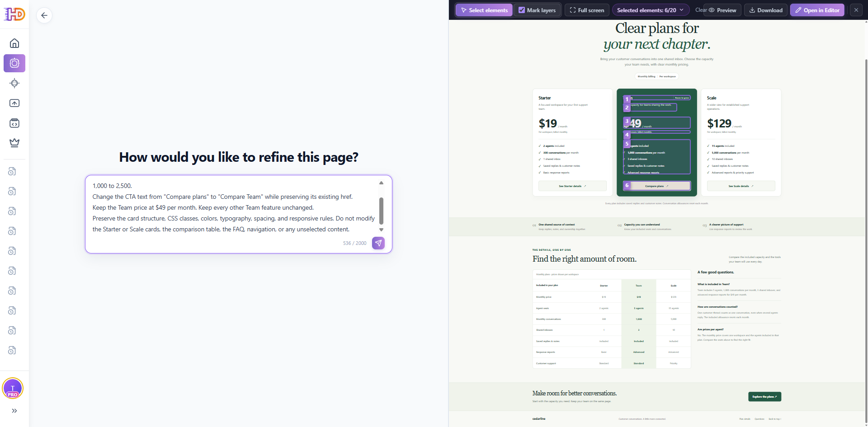
Task: Click the cedarline footer logo
Action: (x=539, y=419)
